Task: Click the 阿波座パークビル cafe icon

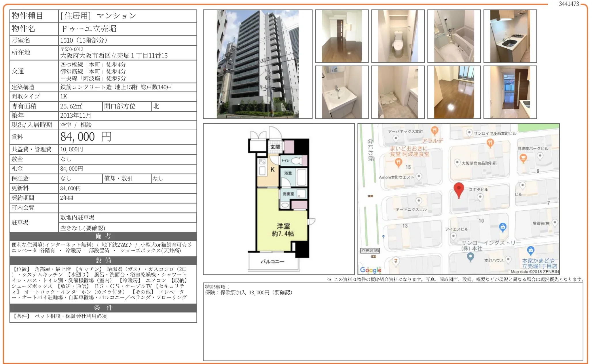Action: [523, 158]
